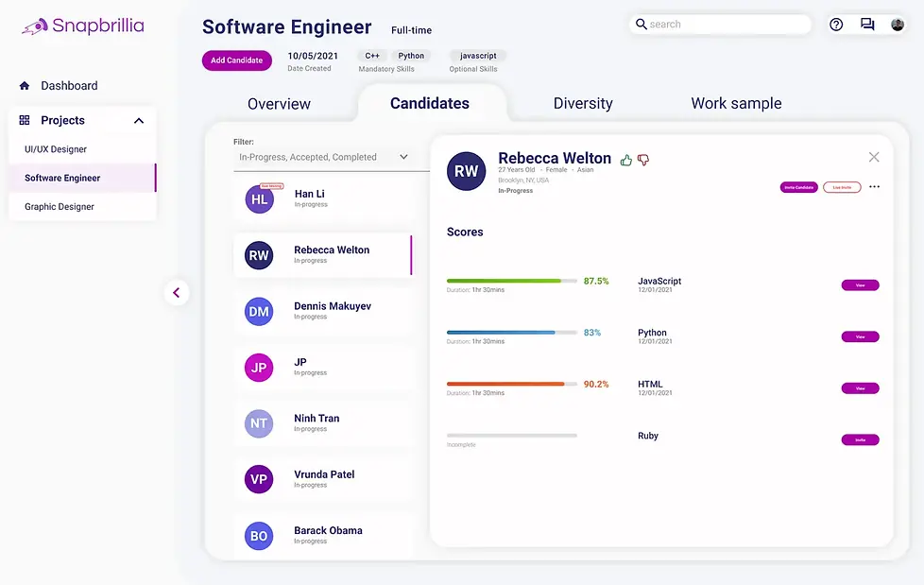The height and width of the screenshot is (585, 924).
Task: Open the three-dots more options menu
Action: [x=875, y=186]
